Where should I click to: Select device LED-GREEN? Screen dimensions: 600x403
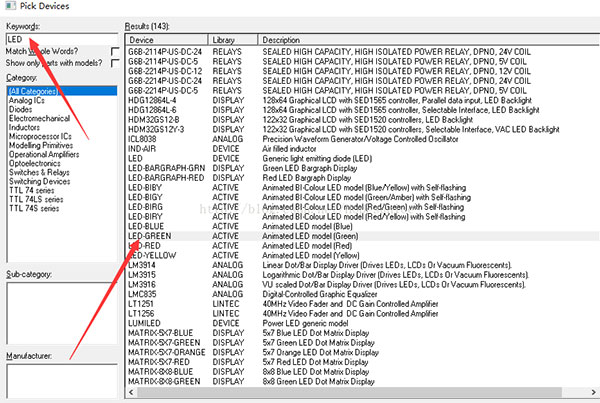click(x=363, y=236)
